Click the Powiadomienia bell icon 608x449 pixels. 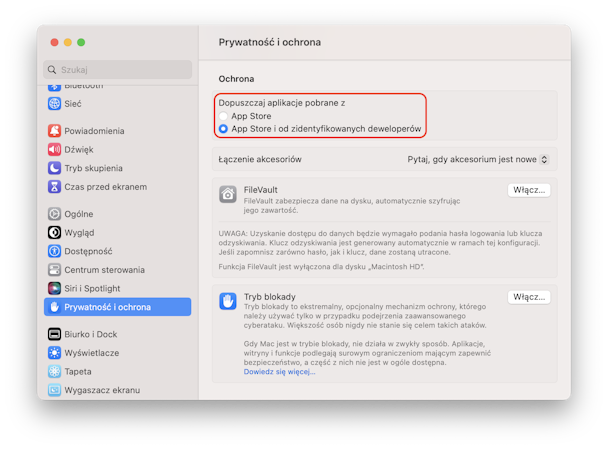(x=54, y=131)
